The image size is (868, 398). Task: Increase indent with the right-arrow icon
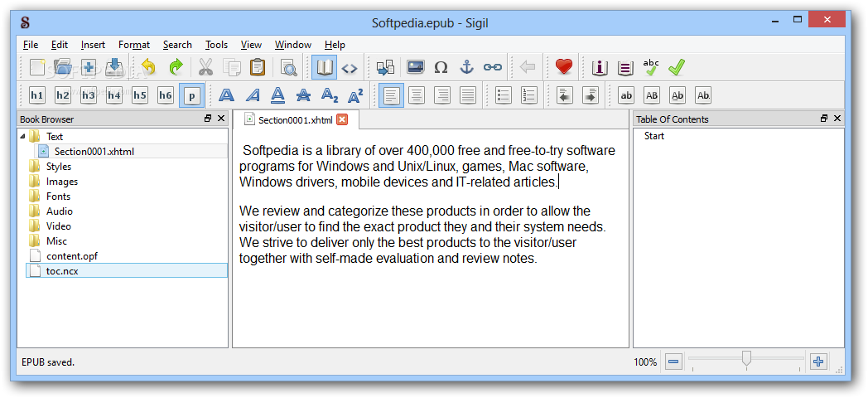coord(591,95)
